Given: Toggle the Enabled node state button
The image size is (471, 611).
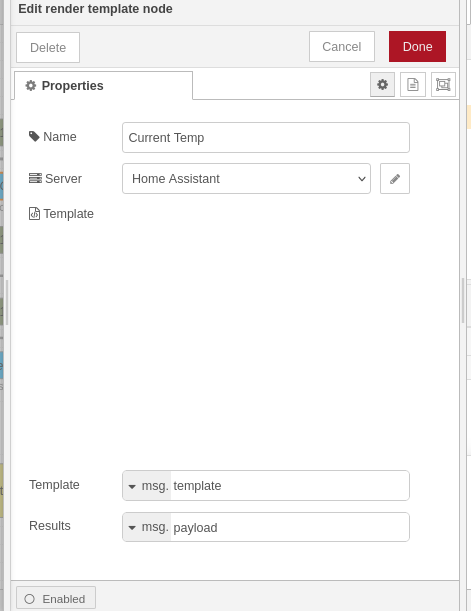Looking at the screenshot, I should 56,599.
